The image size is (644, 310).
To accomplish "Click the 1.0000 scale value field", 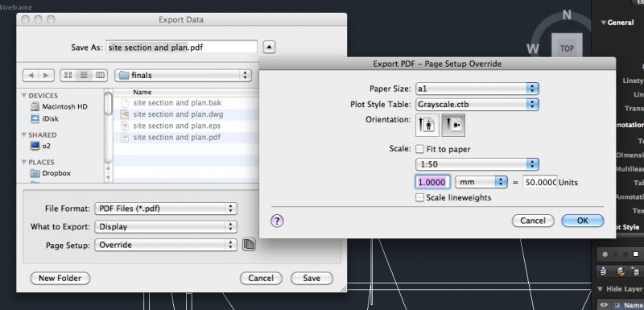I will point(433,182).
